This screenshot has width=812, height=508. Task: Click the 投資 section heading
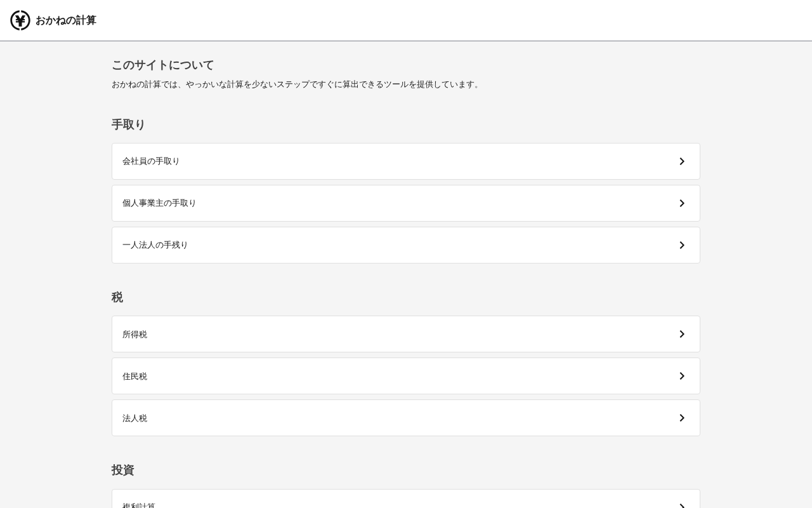click(122, 470)
